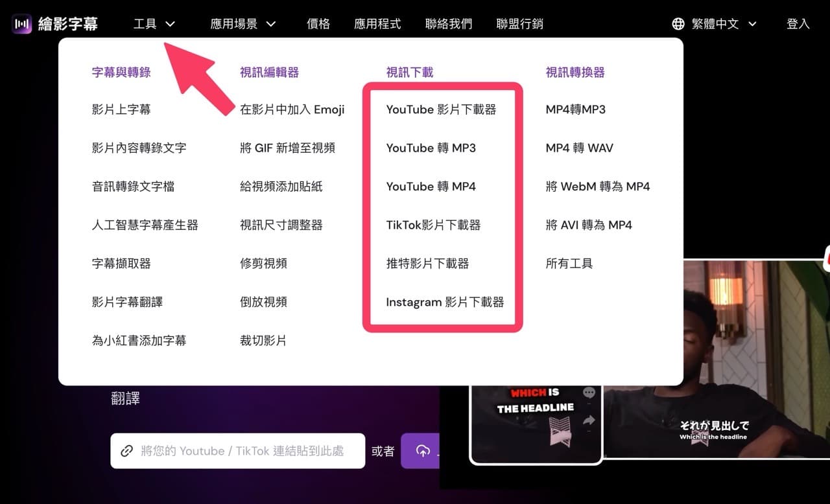This screenshot has width=830, height=504.
Task: Click 所有工具 link
Action: [x=569, y=264]
